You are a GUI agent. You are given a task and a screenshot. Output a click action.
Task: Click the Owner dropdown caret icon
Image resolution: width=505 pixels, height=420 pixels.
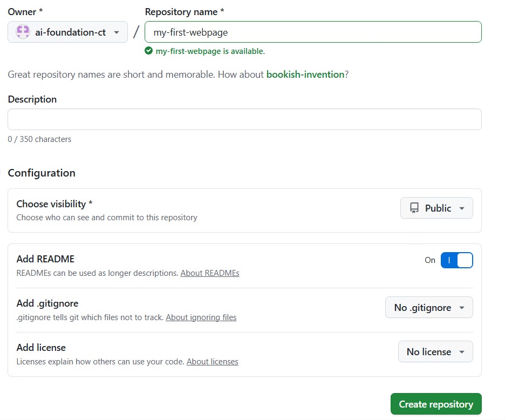[x=117, y=32]
